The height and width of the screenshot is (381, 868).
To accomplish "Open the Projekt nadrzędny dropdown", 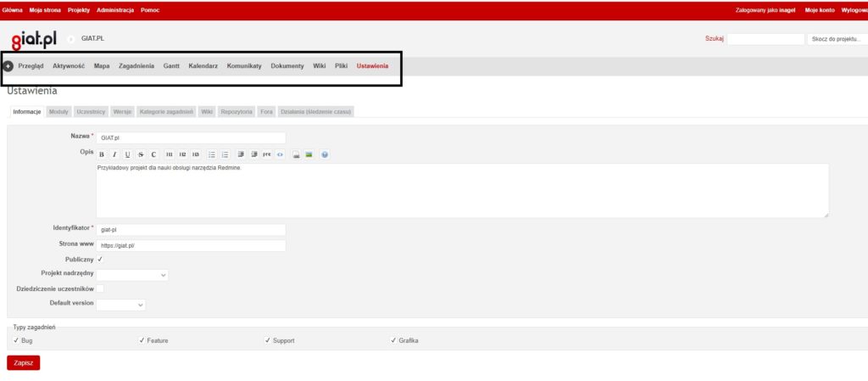I will click(132, 275).
